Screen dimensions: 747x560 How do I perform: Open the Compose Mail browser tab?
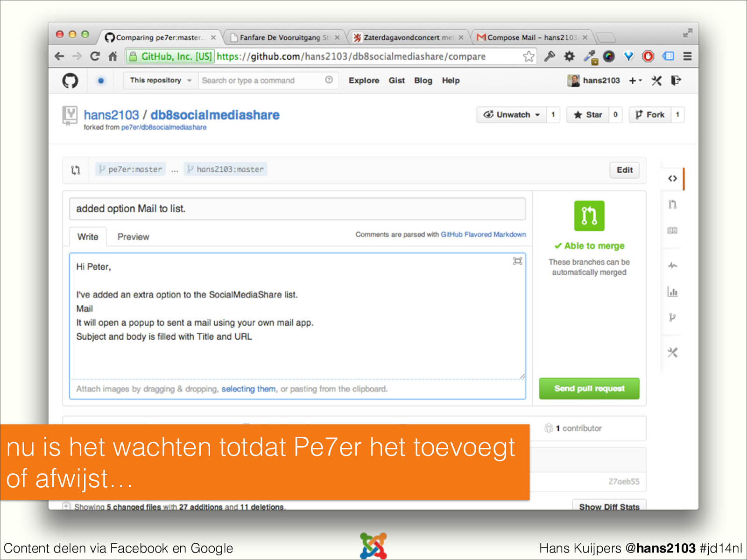coord(532,37)
